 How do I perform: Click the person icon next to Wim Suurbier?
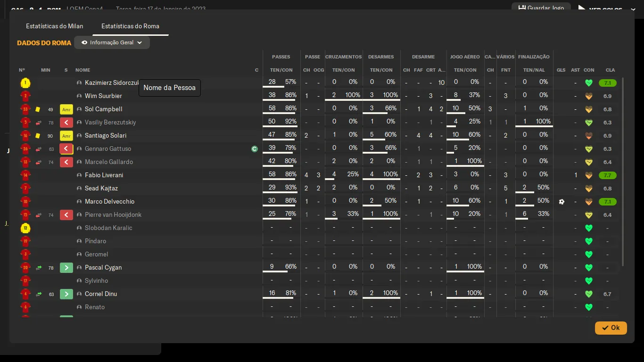[x=79, y=96]
